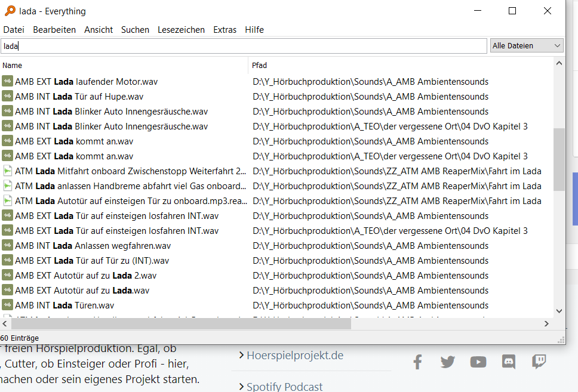Open the Datei menu
Screen dimensions: 578x392
tap(14, 29)
